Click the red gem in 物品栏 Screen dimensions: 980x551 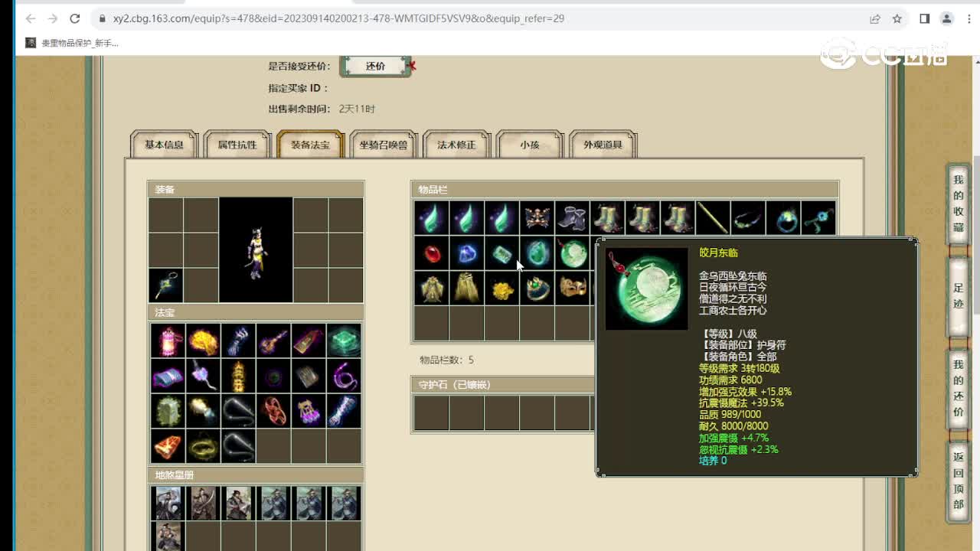(431, 253)
